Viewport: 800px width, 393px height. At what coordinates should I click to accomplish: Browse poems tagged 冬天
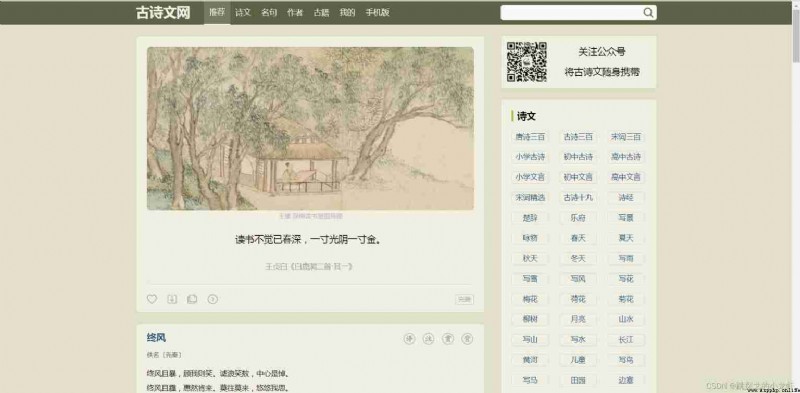coord(578,258)
